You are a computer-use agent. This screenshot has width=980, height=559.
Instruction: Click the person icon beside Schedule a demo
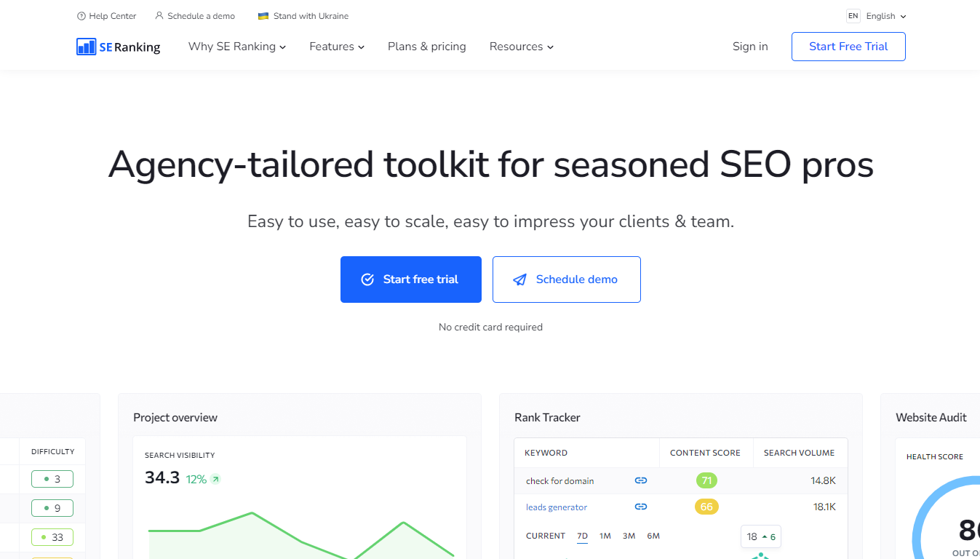pyautogui.click(x=159, y=16)
